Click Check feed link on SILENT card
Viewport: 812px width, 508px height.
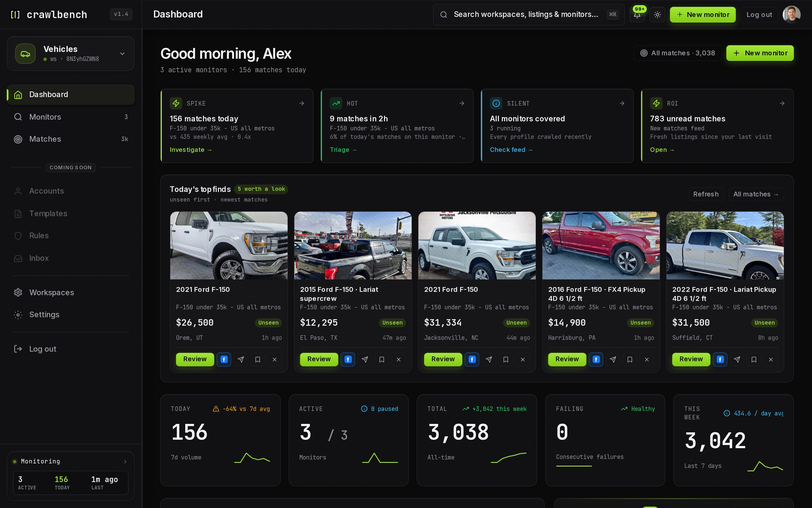[511, 150]
